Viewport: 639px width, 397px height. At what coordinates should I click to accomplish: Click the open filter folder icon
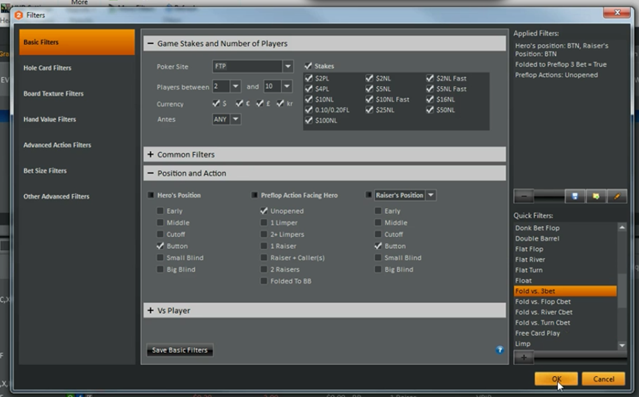[596, 196]
